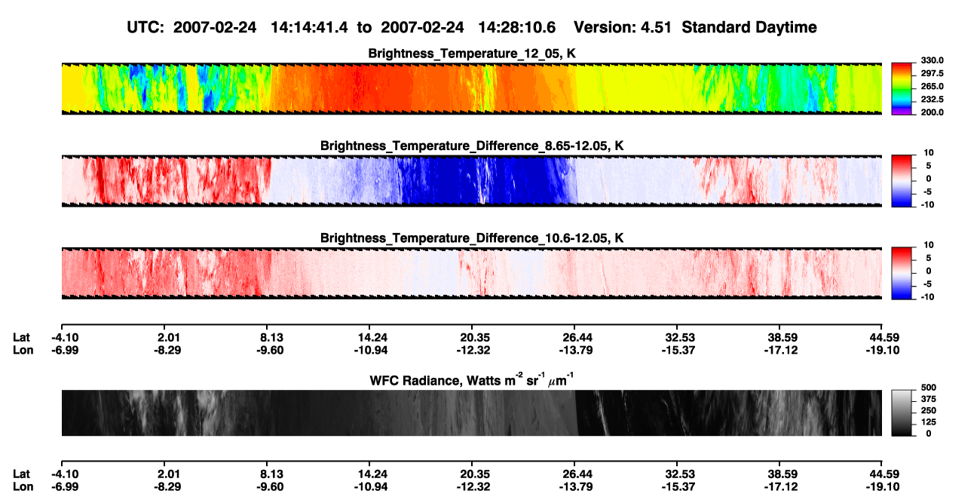
Task: Select the 'WFC Radiance, Watts' panel title
Action: click(x=472, y=380)
